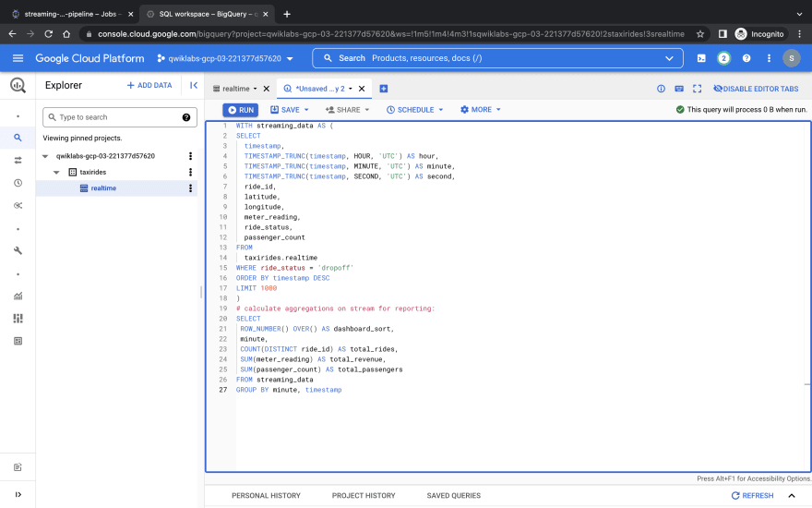The height and width of the screenshot is (508, 812).
Task: Refresh the query history
Action: pos(752,496)
